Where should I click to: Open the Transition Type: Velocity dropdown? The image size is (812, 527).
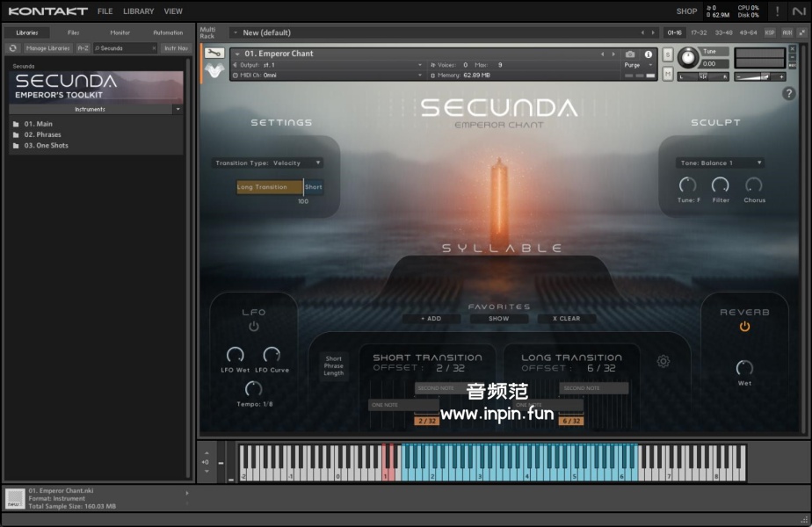click(267, 163)
